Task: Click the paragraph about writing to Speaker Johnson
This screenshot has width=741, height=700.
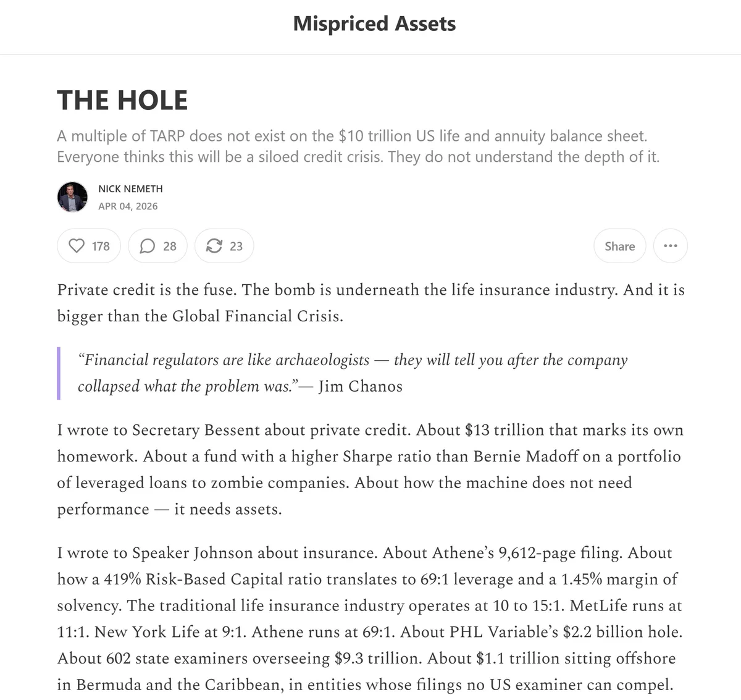Action: 370,618
